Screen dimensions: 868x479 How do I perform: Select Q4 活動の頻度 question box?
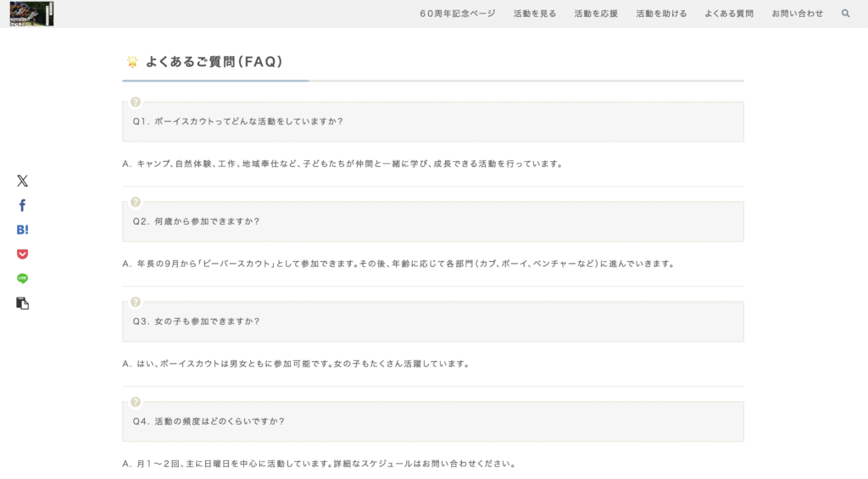tap(433, 421)
